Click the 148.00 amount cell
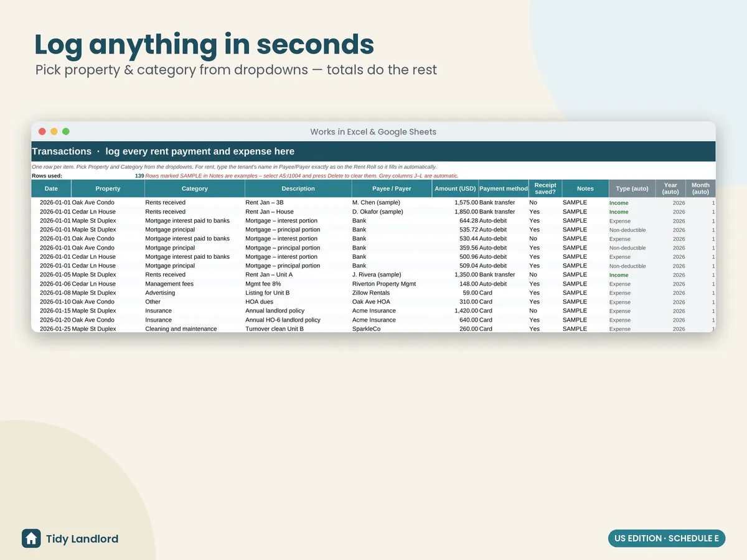This screenshot has width=747, height=560. (455, 284)
